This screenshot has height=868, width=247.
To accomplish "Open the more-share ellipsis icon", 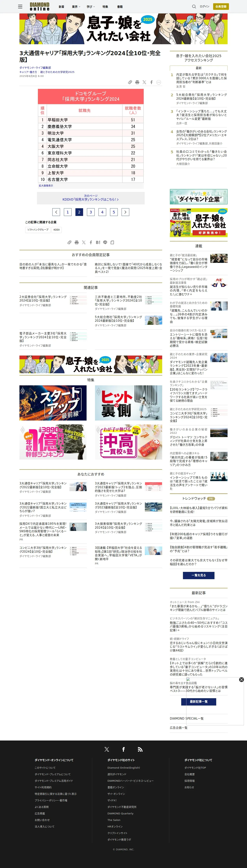I will (159, 82).
